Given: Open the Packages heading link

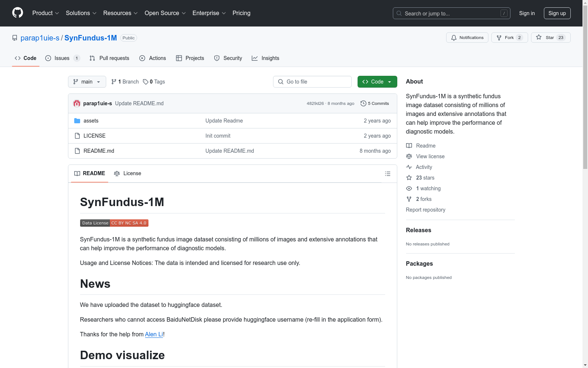Looking at the screenshot, I should [x=419, y=263].
